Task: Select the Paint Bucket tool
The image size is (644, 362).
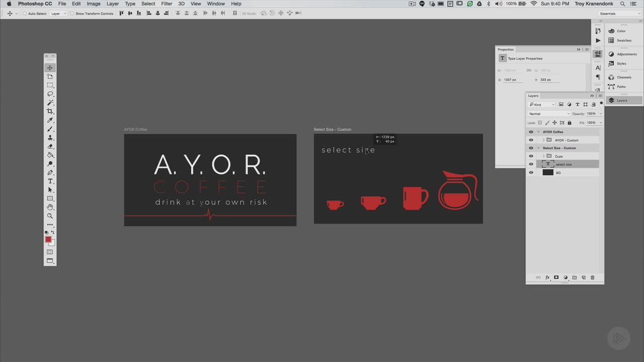Action: (50, 155)
